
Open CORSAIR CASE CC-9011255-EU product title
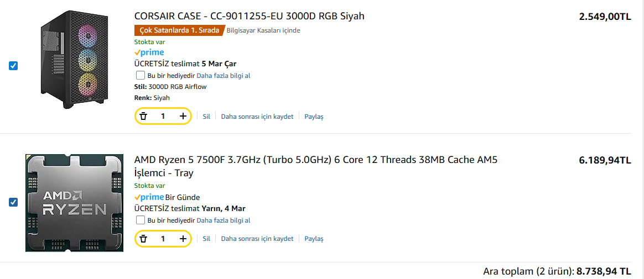tap(249, 16)
